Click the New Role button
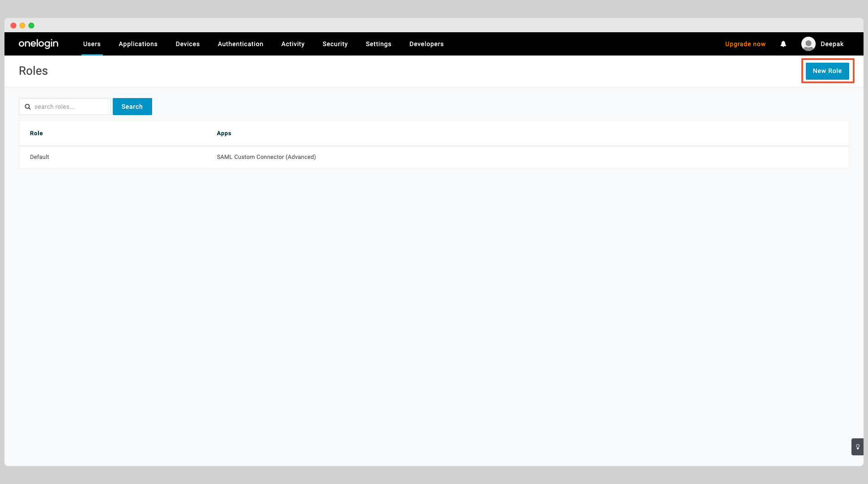This screenshot has height=484, width=868. click(x=827, y=71)
